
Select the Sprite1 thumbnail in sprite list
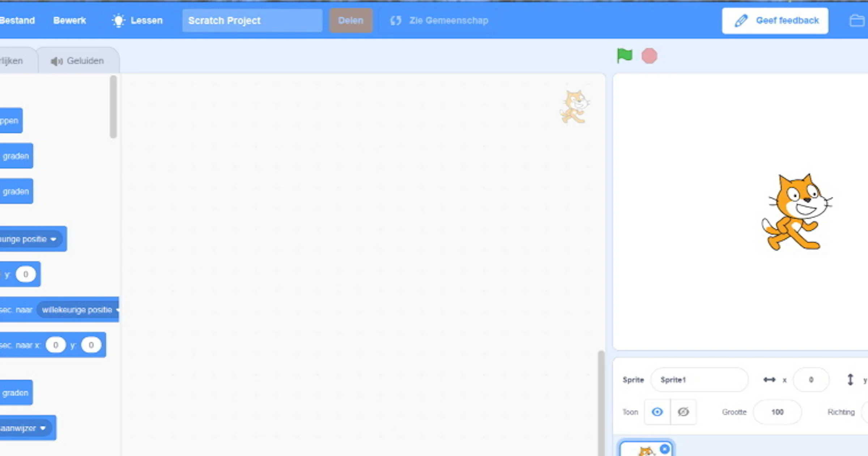coord(646,449)
